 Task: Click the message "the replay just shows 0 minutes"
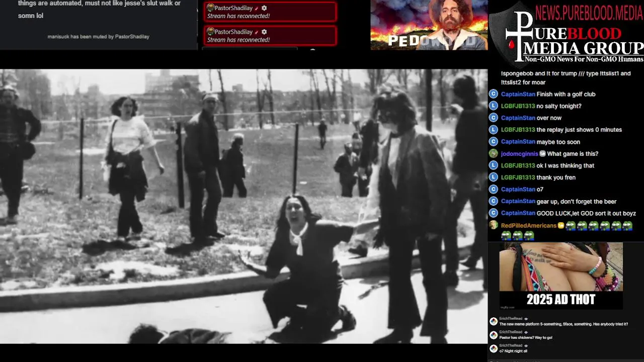tap(579, 130)
